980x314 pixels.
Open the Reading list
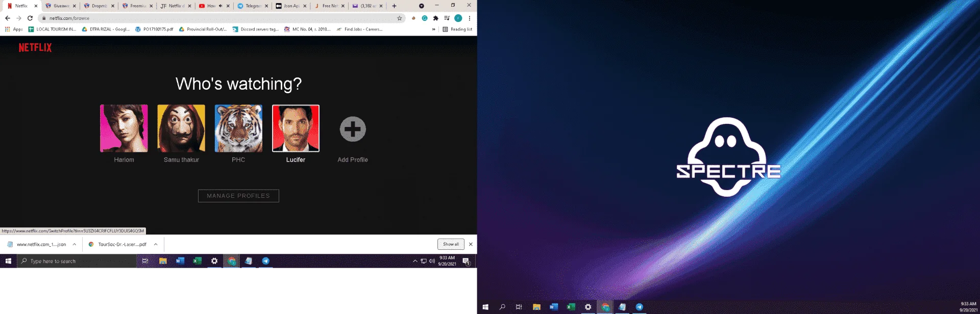pyautogui.click(x=457, y=29)
